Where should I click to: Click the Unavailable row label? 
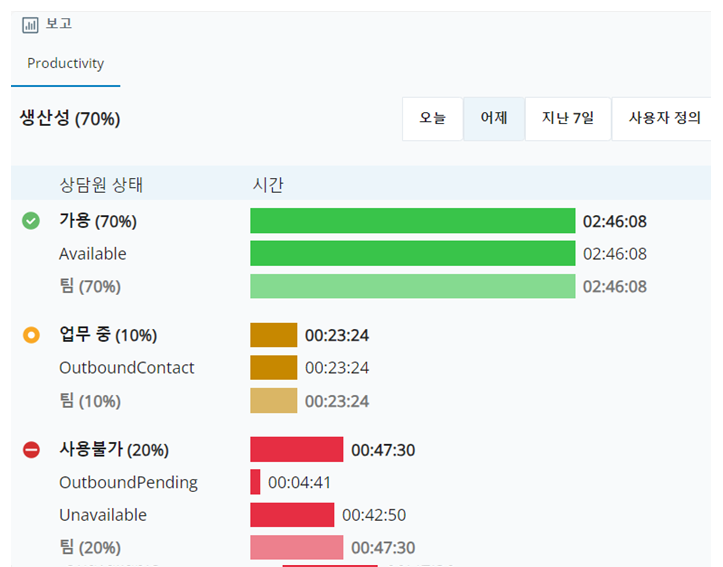click(103, 515)
